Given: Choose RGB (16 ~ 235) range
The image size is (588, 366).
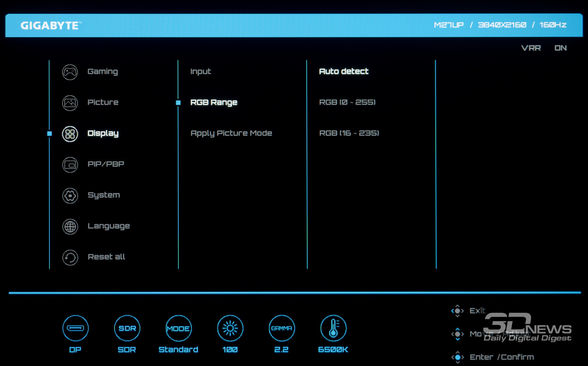Looking at the screenshot, I should click(349, 133).
